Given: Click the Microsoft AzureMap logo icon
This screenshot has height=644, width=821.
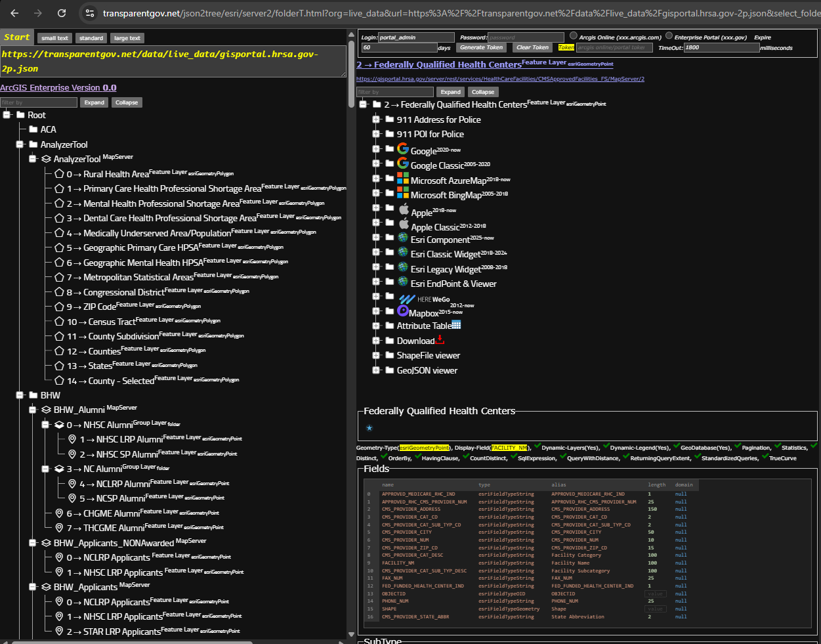Looking at the screenshot, I should [x=403, y=179].
